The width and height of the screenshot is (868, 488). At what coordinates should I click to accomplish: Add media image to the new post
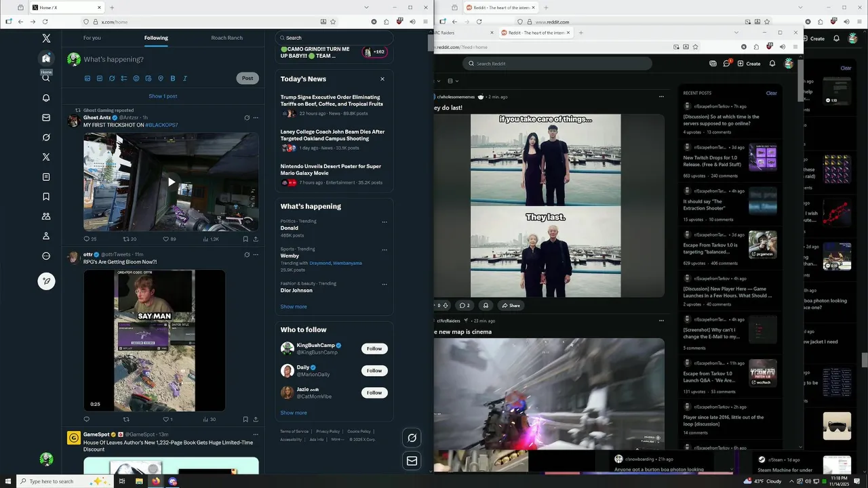[x=87, y=79]
